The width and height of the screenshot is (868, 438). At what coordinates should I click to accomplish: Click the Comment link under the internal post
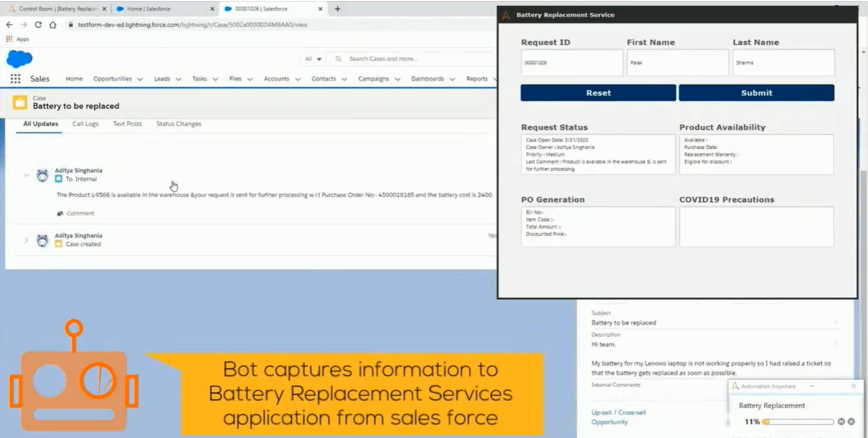coord(80,213)
